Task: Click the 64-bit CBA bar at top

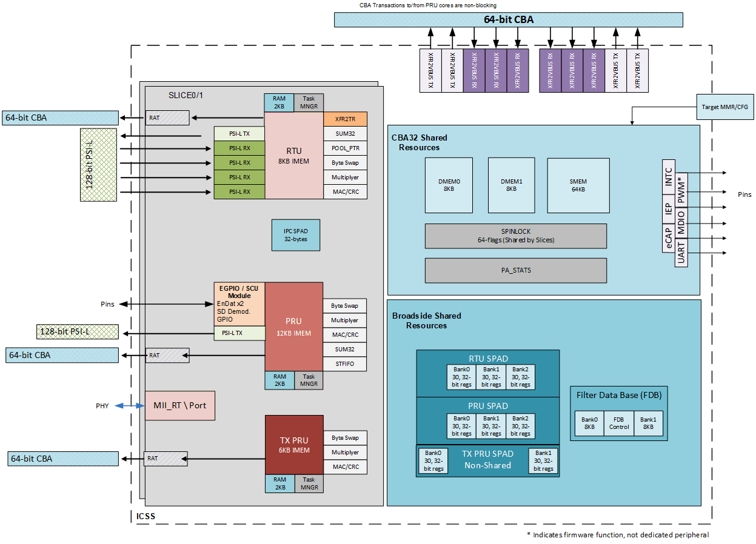Action: tap(508, 20)
